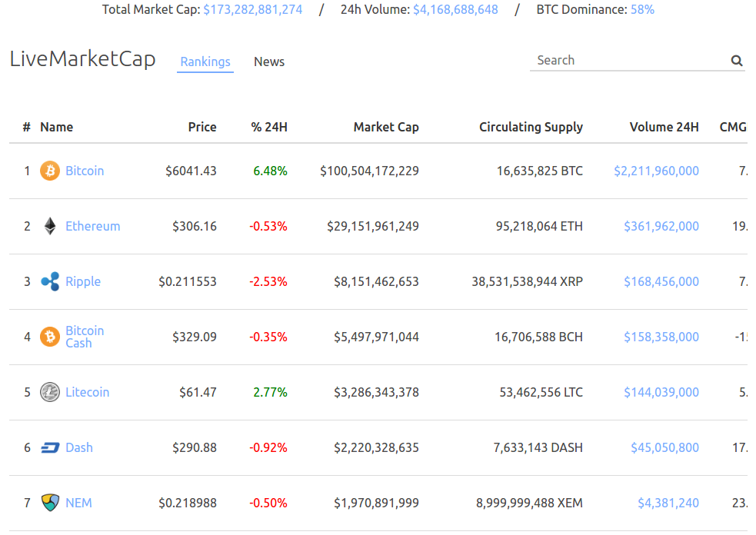Click BTC Dominance 58% value
Image resolution: width=756 pixels, height=535 pixels.
click(642, 10)
